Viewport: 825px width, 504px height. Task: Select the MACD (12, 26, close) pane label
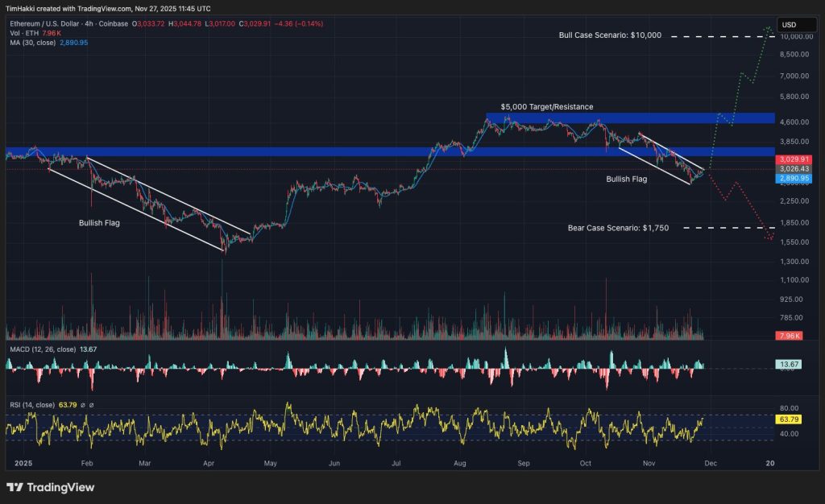(44, 350)
